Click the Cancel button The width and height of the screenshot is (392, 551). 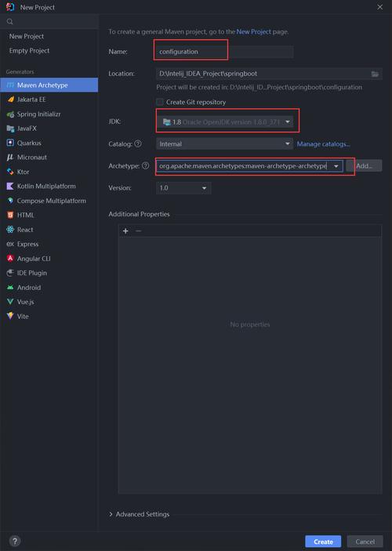pyautogui.click(x=365, y=542)
